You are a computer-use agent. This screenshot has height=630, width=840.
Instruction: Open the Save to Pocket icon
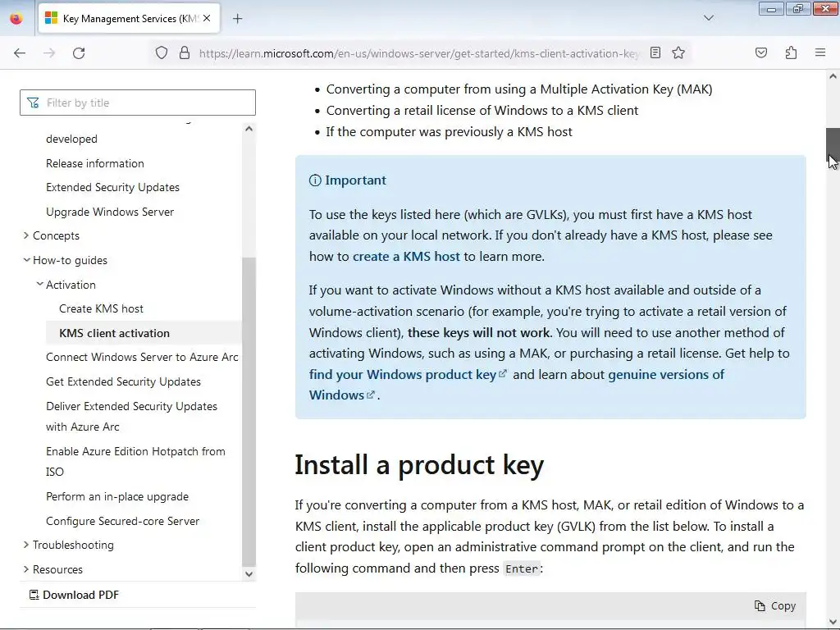(x=761, y=52)
